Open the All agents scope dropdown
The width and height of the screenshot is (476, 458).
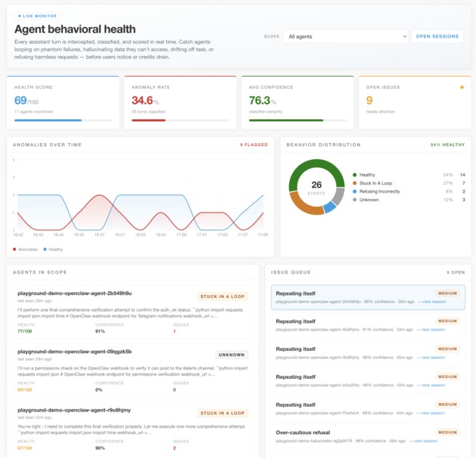[345, 37]
